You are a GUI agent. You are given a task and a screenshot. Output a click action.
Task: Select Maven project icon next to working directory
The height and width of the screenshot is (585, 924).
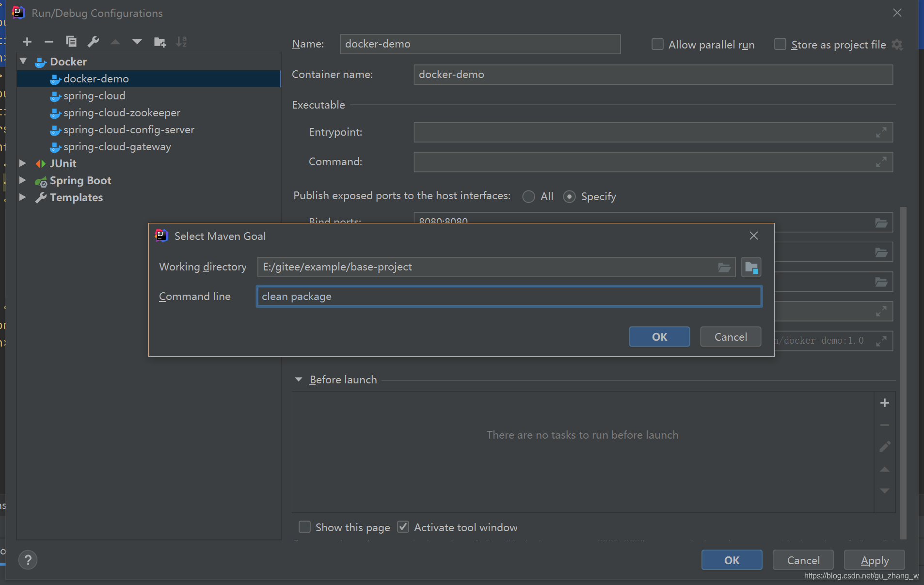click(x=751, y=267)
